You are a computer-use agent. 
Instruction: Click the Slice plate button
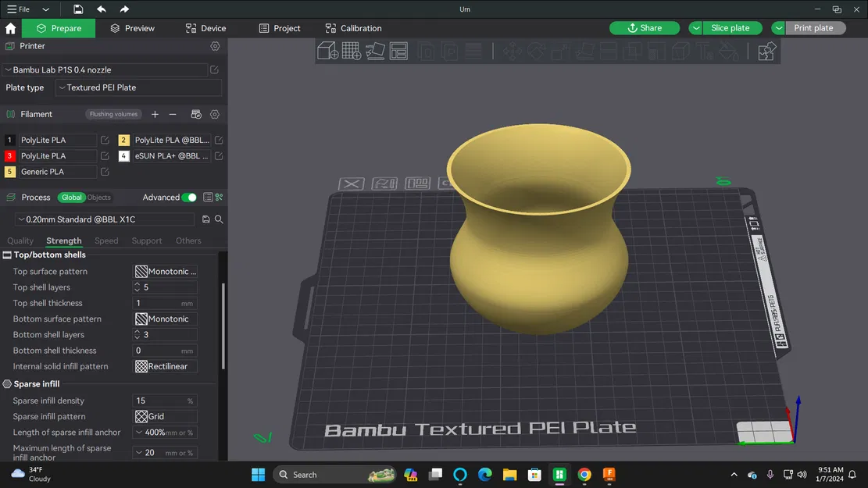coord(730,27)
